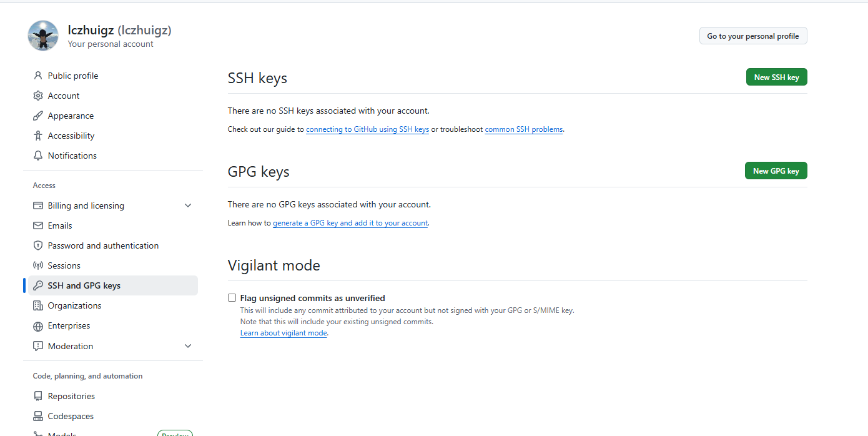Click the Accessibility figure icon
Viewport: 868px width, 436px height.
pos(38,136)
